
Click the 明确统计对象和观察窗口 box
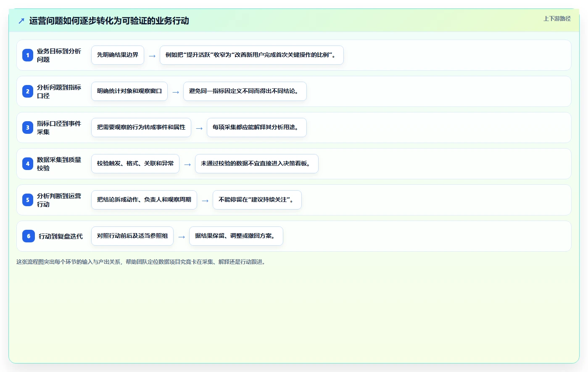tap(129, 91)
